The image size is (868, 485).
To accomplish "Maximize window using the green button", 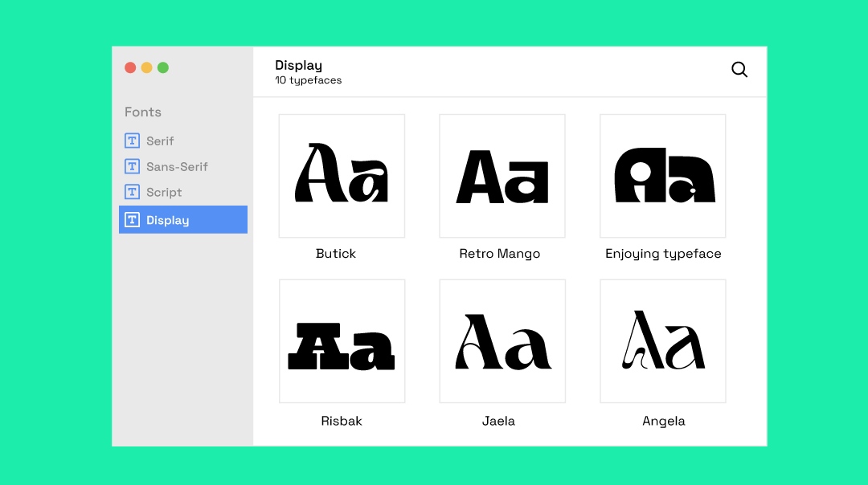I will click(163, 67).
